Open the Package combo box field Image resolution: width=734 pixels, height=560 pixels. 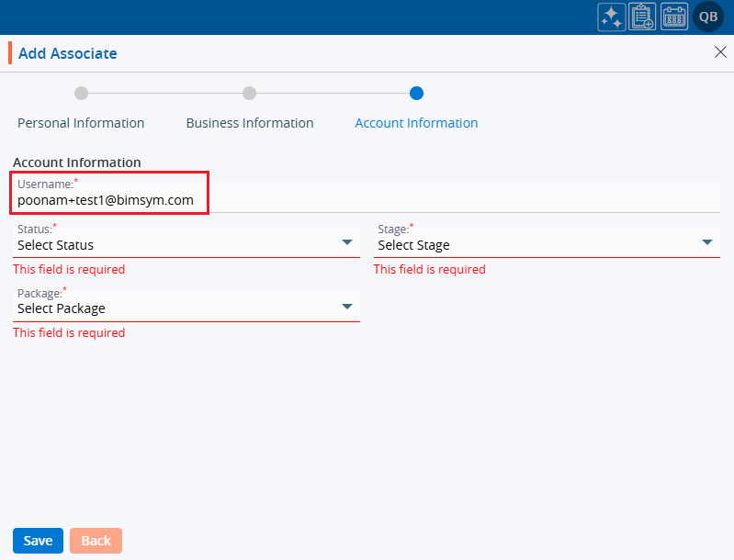click(175, 308)
